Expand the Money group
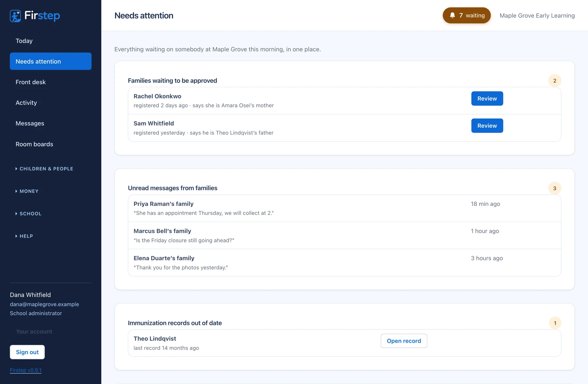 point(27,191)
